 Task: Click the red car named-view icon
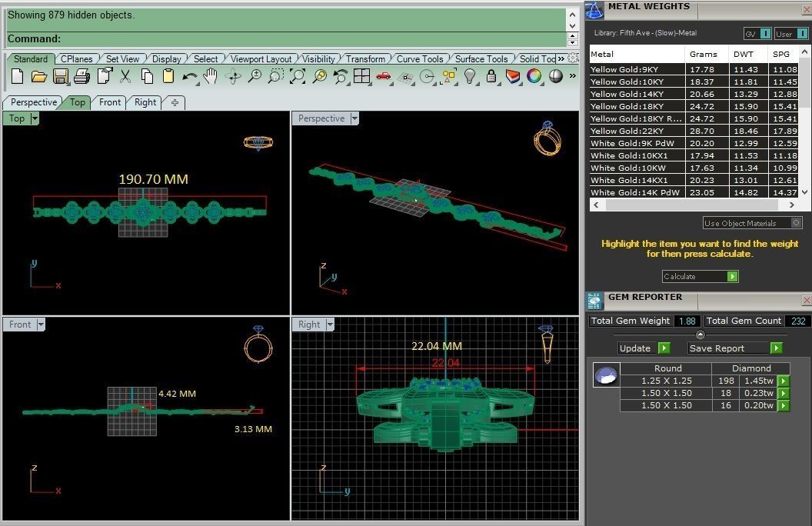point(383,77)
